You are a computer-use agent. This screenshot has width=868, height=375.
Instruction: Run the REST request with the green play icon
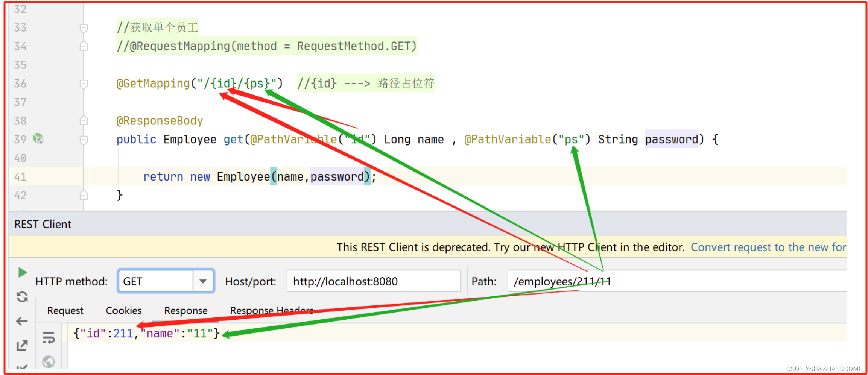23,272
